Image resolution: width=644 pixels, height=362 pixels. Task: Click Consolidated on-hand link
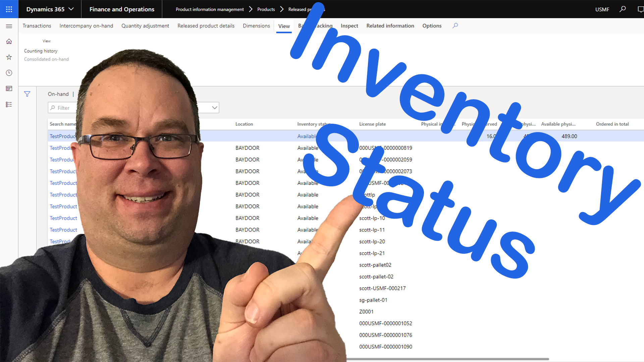pos(47,59)
